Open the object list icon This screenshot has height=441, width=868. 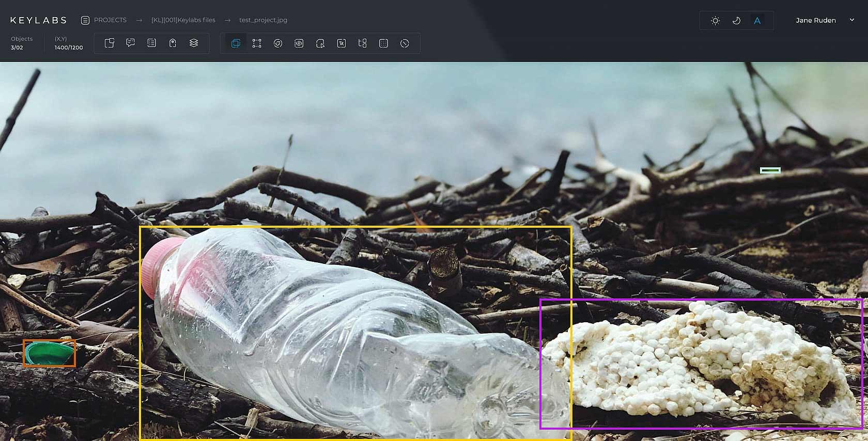tap(151, 43)
